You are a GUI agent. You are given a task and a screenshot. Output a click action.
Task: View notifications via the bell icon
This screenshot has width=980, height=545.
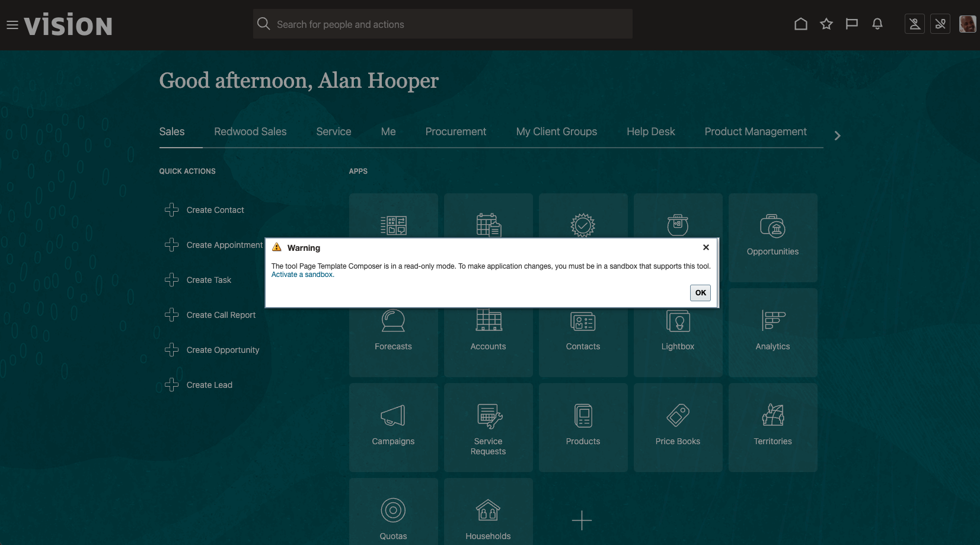877,24
